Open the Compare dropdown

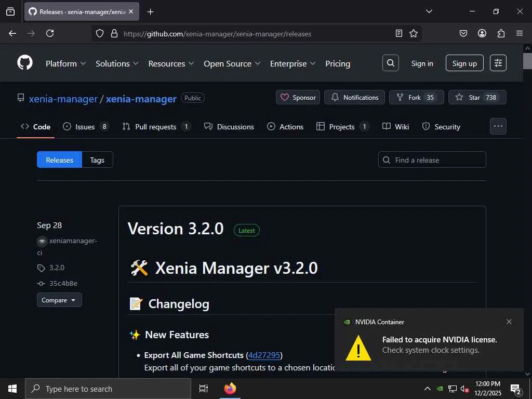point(59,300)
